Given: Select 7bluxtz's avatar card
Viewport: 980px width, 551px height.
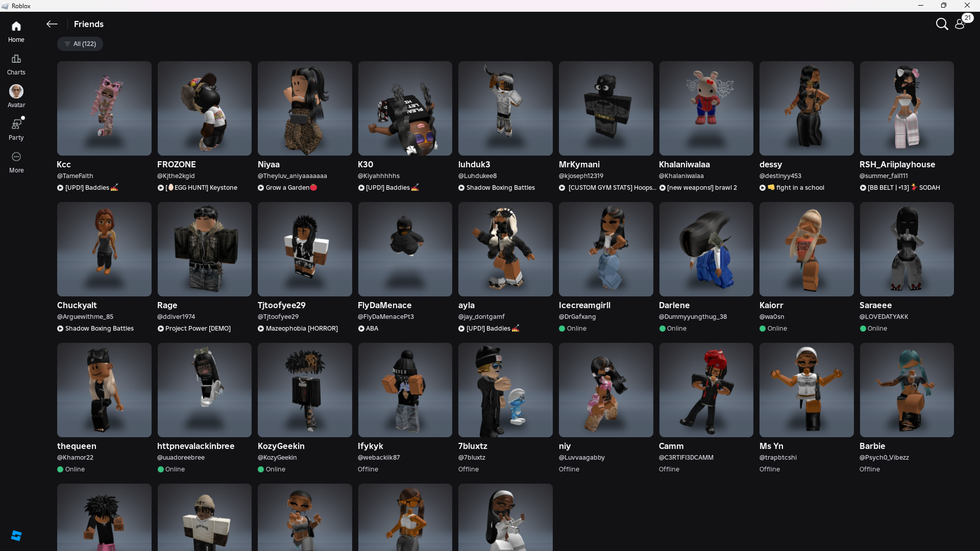Looking at the screenshot, I should pyautogui.click(x=505, y=390).
